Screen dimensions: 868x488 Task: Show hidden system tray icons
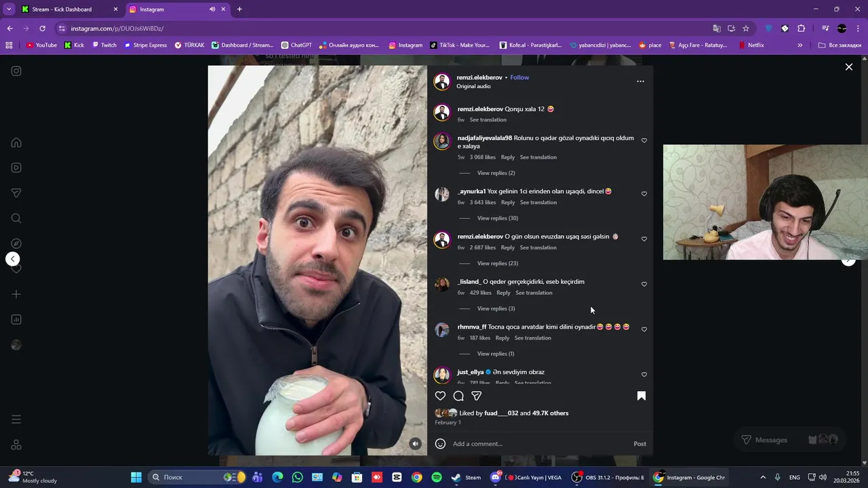click(x=763, y=477)
